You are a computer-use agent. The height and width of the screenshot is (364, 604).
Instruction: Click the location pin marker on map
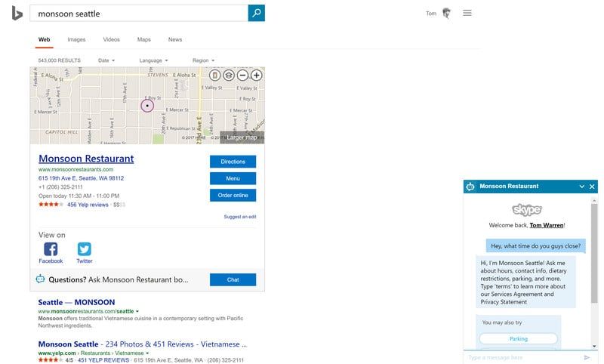(x=147, y=106)
